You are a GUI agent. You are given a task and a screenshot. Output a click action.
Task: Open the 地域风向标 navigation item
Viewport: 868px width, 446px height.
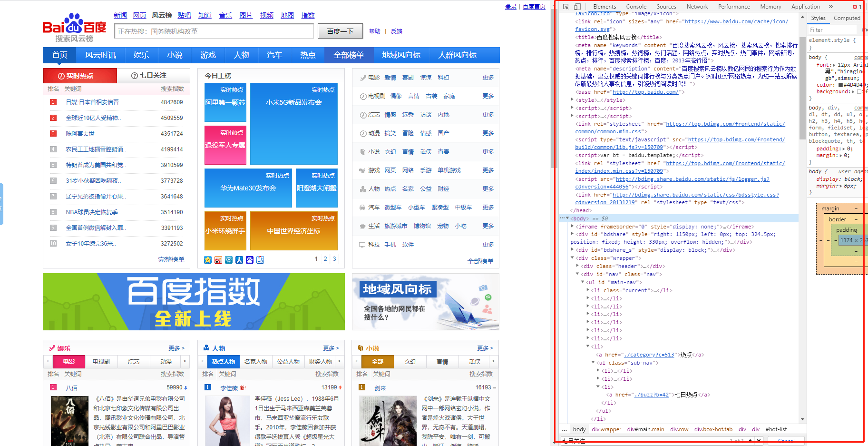point(401,55)
